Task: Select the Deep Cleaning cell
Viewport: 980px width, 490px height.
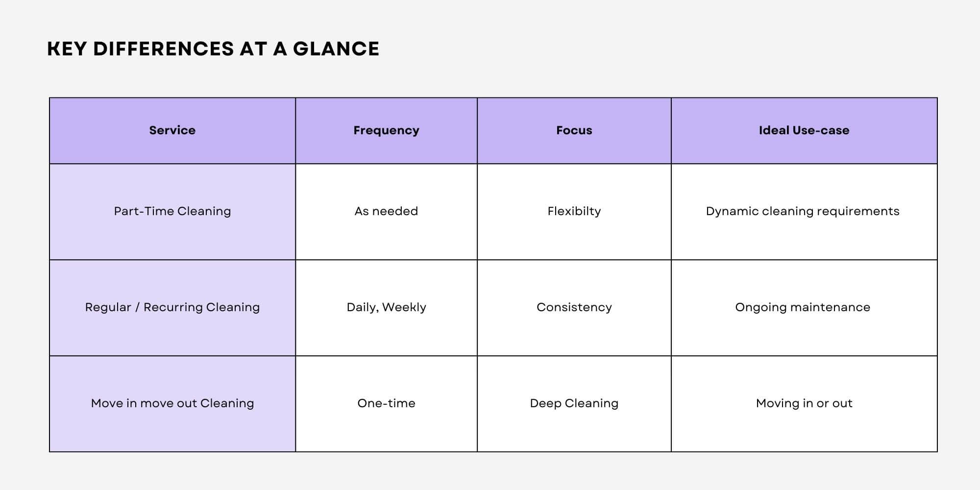Action: [x=574, y=403]
